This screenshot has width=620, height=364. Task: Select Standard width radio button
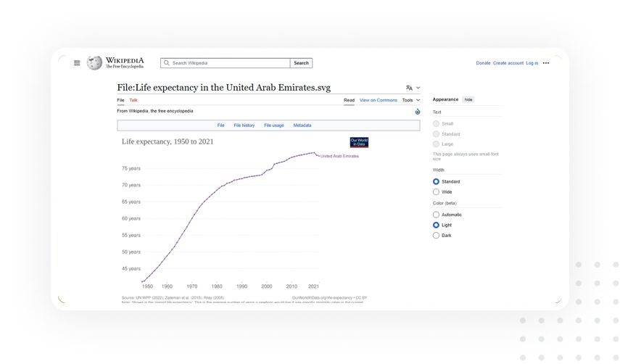436,181
